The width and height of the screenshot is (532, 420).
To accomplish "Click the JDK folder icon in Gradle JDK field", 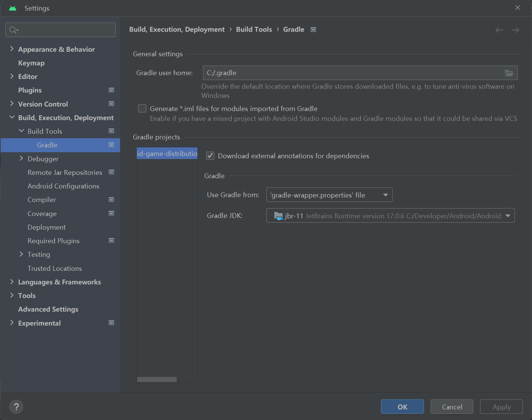I will pos(279,216).
